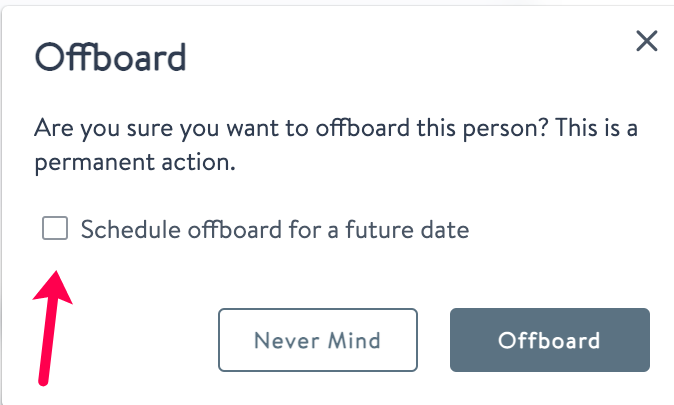Tick the schedule offboard checkbox
The height and width of the screenshot is (405, 674).
click(55, 229)
